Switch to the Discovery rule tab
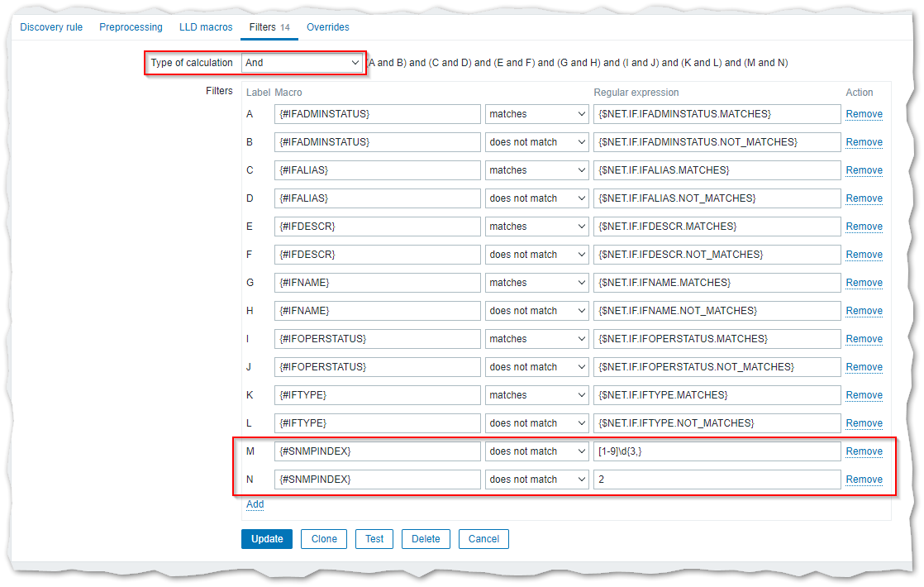The width and height of the screenshot is (924, 587). click(51, 27)
